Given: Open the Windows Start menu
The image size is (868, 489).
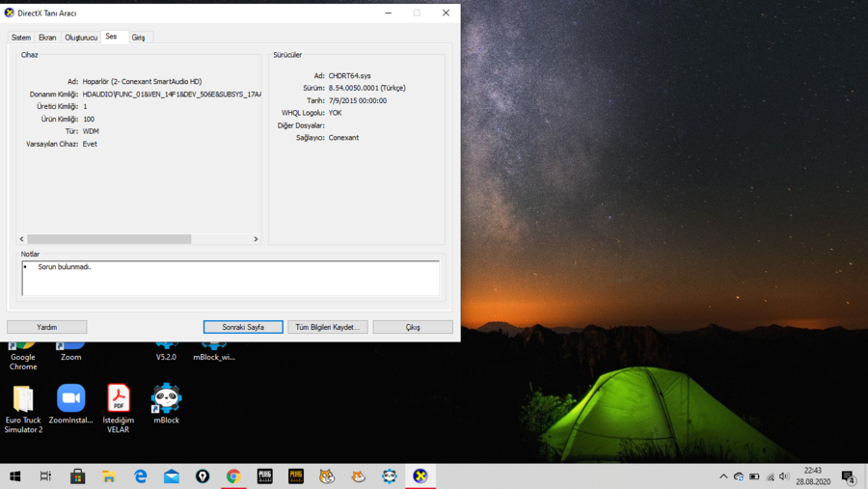Looking at the screenshot, I should tap(14, 476).
